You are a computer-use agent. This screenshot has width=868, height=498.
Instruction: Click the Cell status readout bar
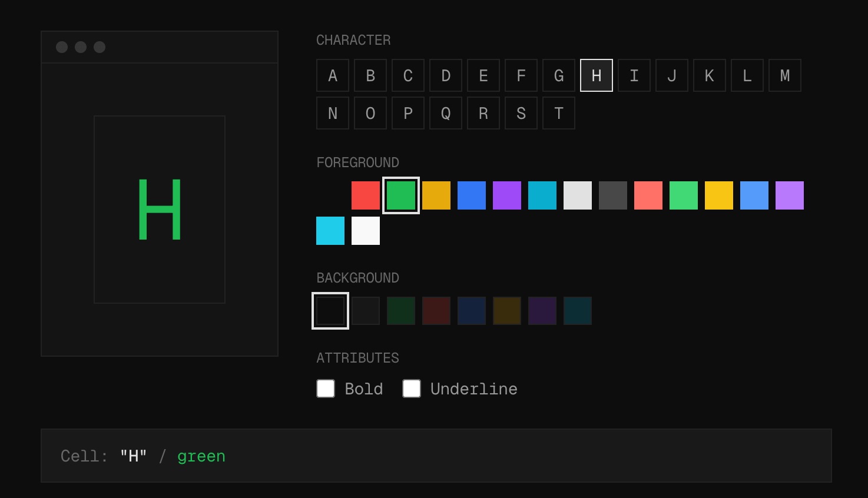coord(436,456)
